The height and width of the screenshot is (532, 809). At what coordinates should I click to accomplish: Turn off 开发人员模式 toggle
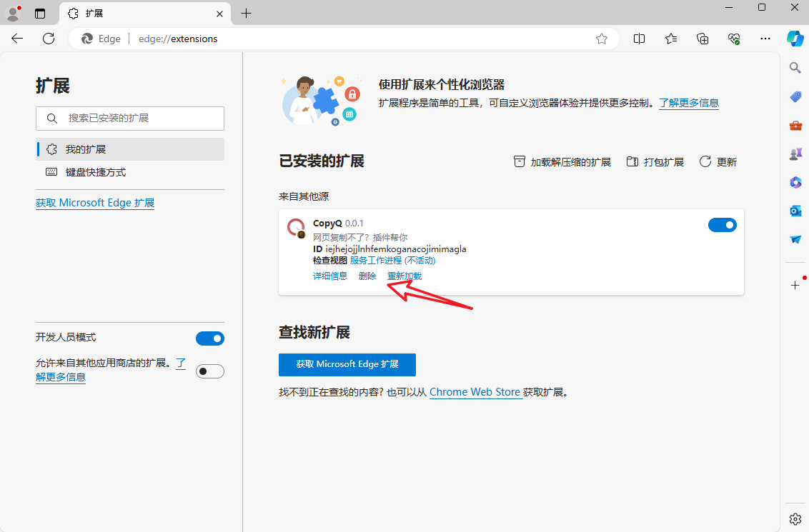click(x=210, y=338)
